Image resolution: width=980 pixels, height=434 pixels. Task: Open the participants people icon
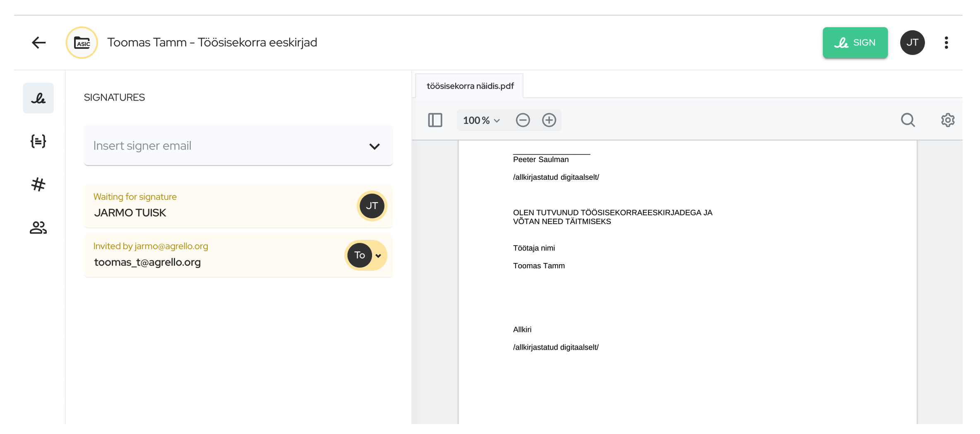click(38, 227)
